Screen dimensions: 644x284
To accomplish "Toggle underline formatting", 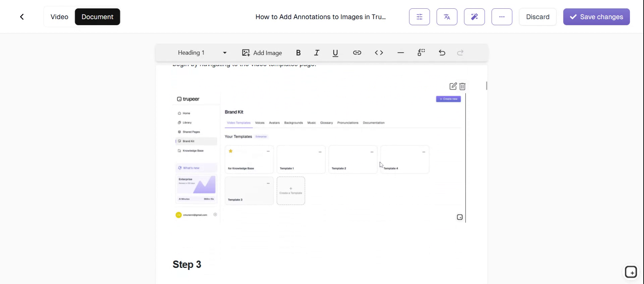I will (x=335, y=53).
